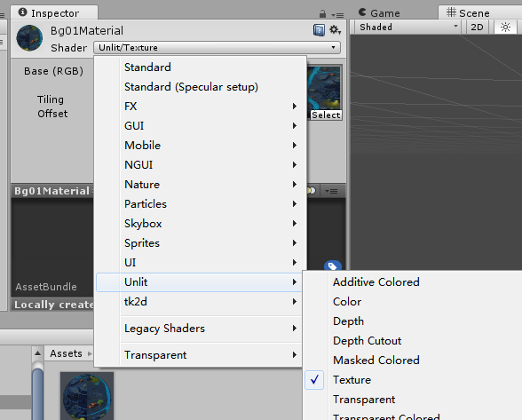Image resolution: width=522 pixels, height=420 pixels.
Task: Open the material help reference icon
Action: (x=319, y=30)
